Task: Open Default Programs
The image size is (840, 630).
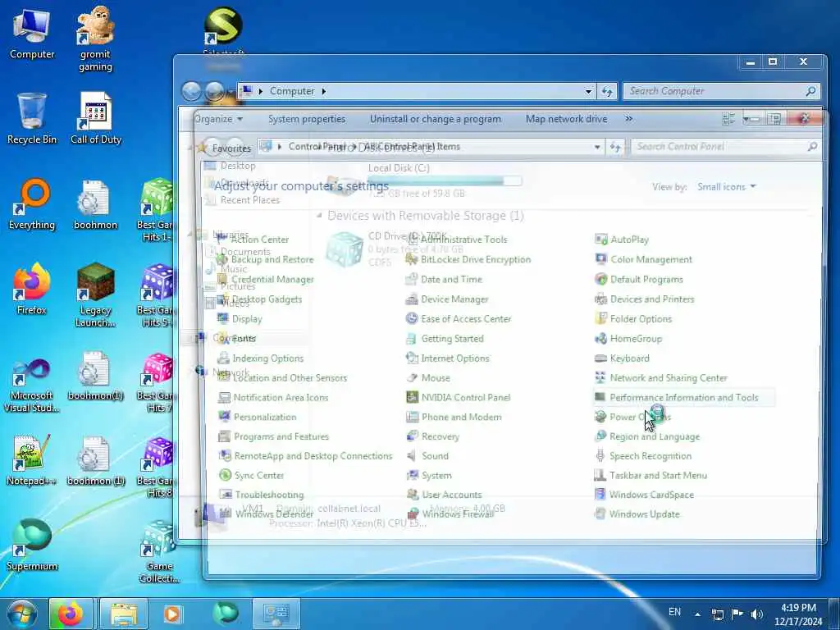Action: tap(639, 279)
